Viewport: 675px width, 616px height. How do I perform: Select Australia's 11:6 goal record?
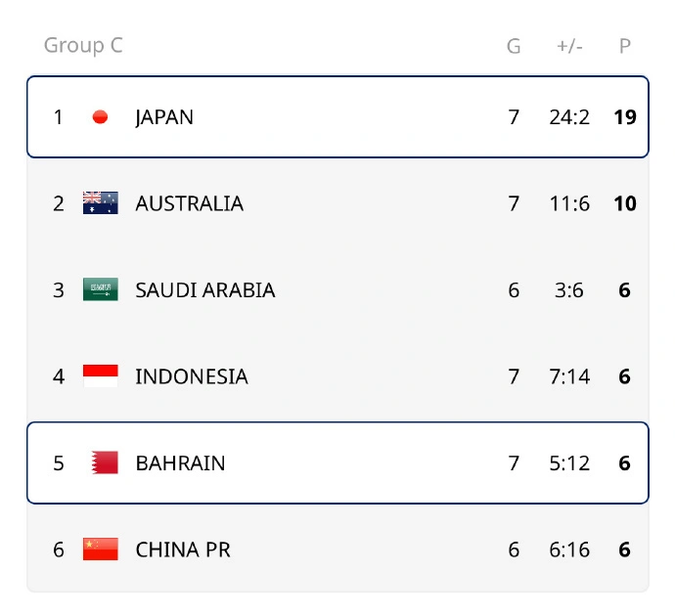[x=569, y=203]
